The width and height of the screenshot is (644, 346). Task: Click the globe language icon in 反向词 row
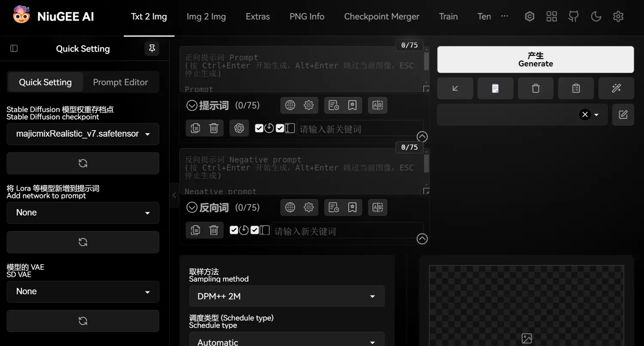tap(290, 208)
